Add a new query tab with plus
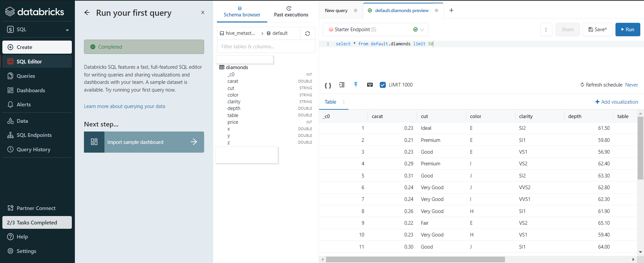The width and height of the screenshot is (644, 263). 451,10
